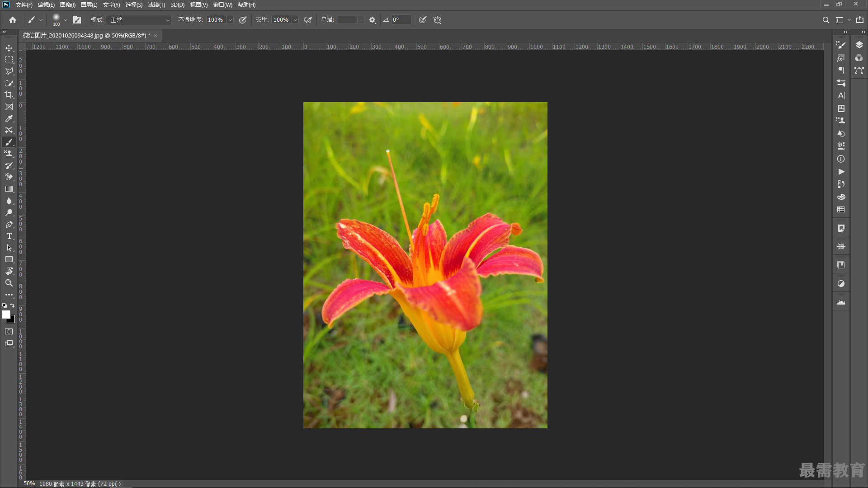Select the Horizontal Type tool
868x488 pixels.
[x=9, y=236]
